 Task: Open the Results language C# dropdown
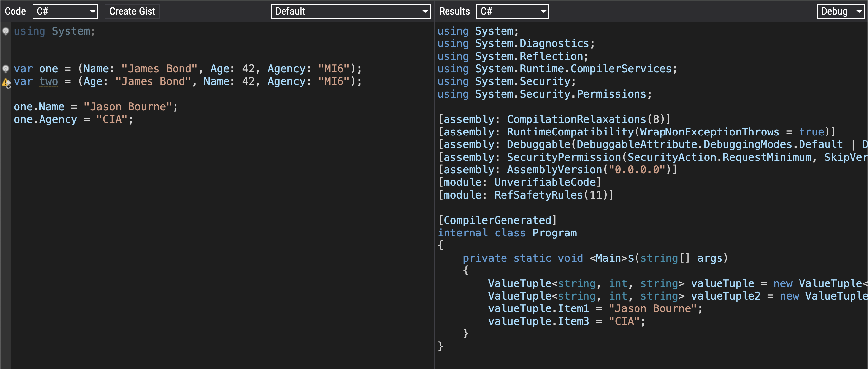click(512, 12)
